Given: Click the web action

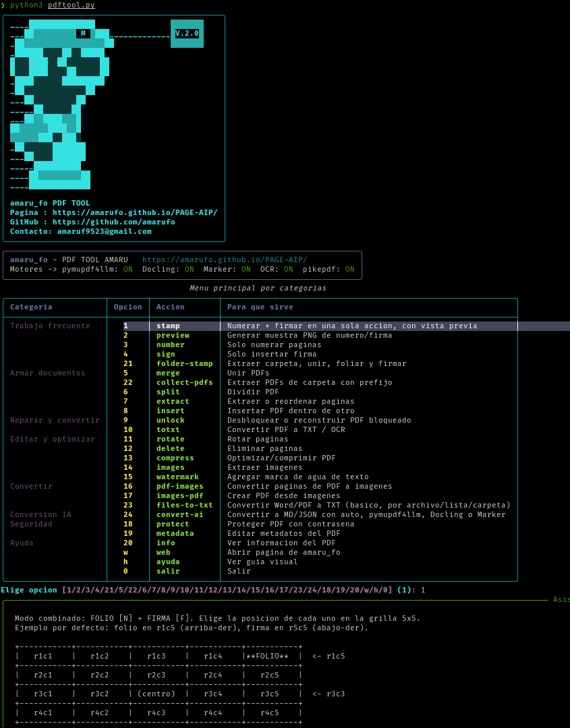Looking at the screenshot, I should (163, 553).
